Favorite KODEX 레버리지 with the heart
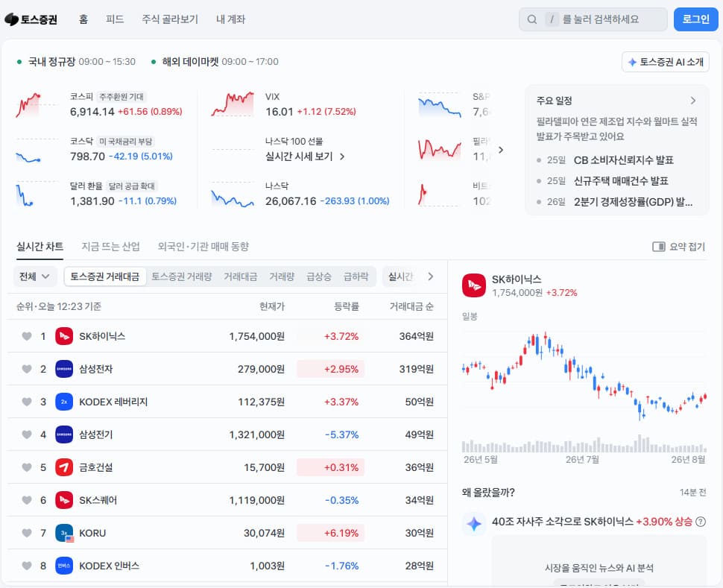This screenshot has width=723, height=588. [27, 402]
